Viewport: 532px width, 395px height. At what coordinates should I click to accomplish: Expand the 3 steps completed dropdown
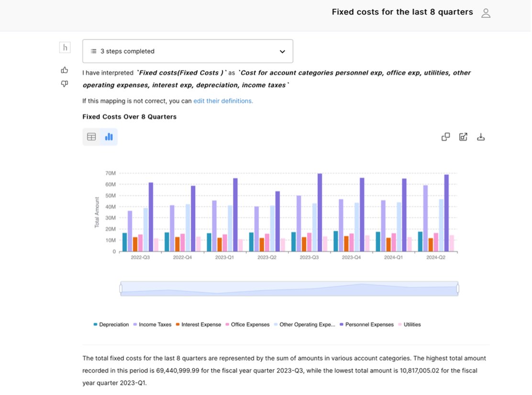pos(188,51)
